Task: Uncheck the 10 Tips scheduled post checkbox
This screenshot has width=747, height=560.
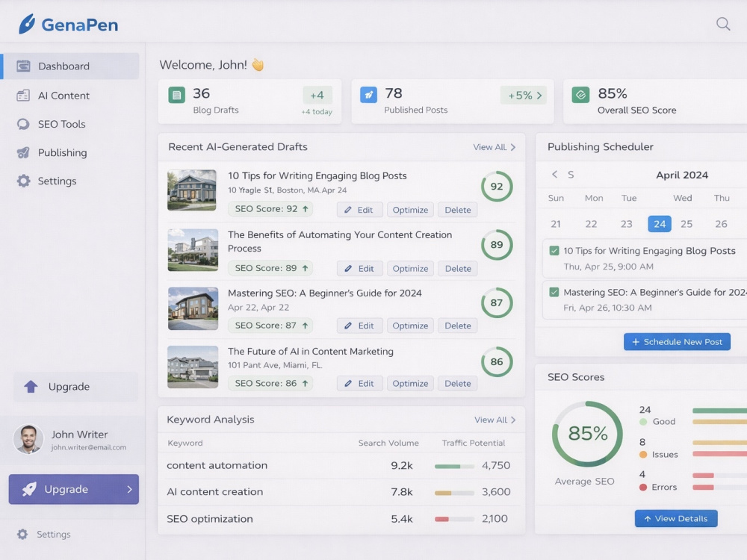Action: coord(554,250)
